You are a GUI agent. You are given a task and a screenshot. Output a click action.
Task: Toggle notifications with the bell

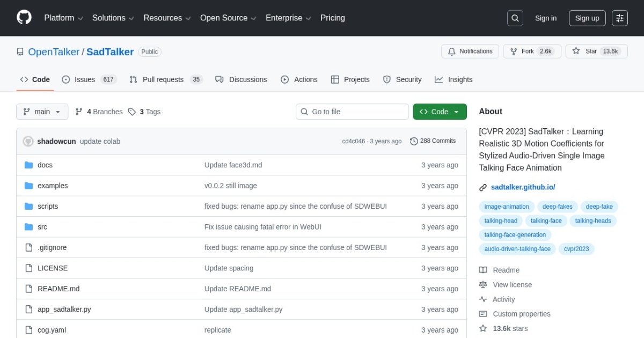451,51
